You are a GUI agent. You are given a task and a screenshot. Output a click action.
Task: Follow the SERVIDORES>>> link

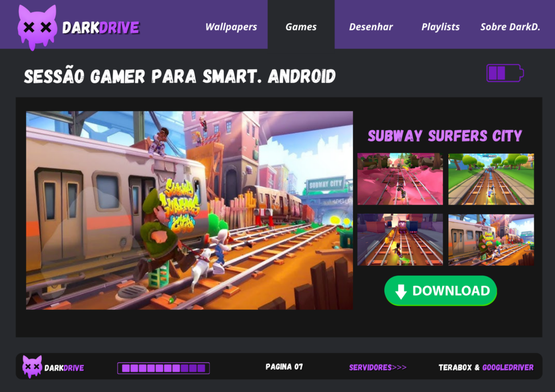tap(378, 368)
